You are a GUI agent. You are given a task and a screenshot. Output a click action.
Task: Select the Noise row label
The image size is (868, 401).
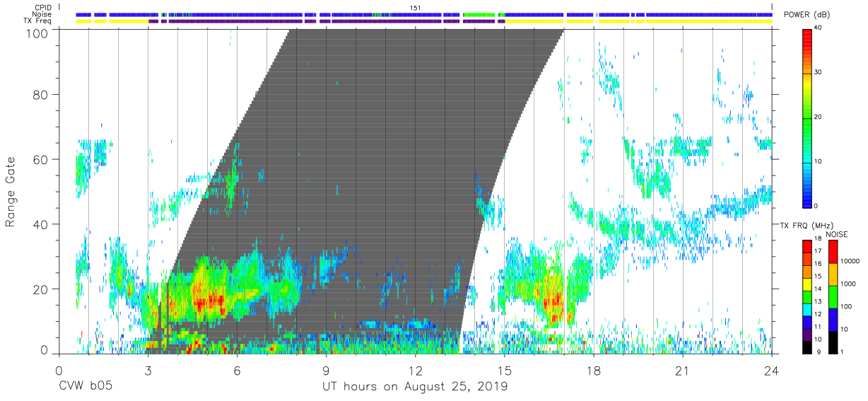pos(41,13)
